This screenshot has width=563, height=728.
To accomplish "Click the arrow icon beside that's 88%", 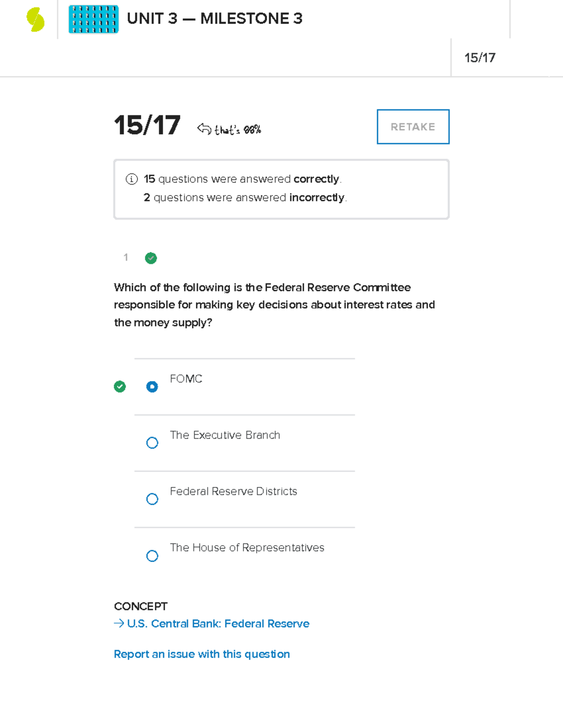I will pos(204,128).
